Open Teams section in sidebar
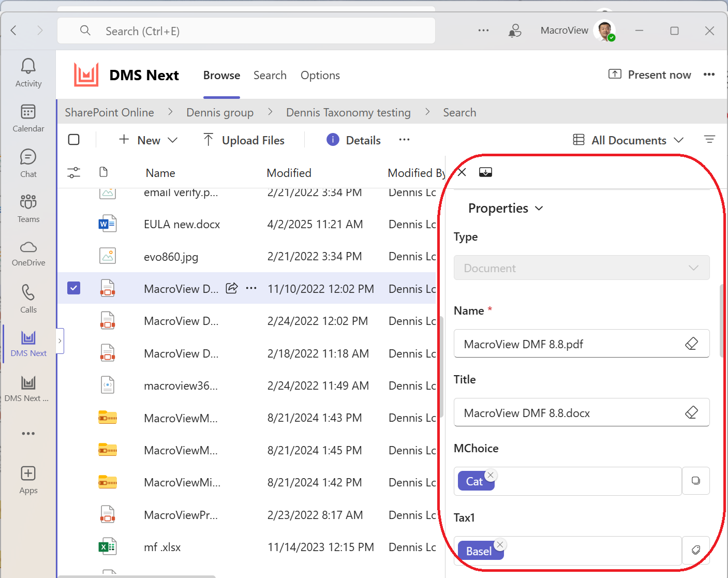 [28, 209]
